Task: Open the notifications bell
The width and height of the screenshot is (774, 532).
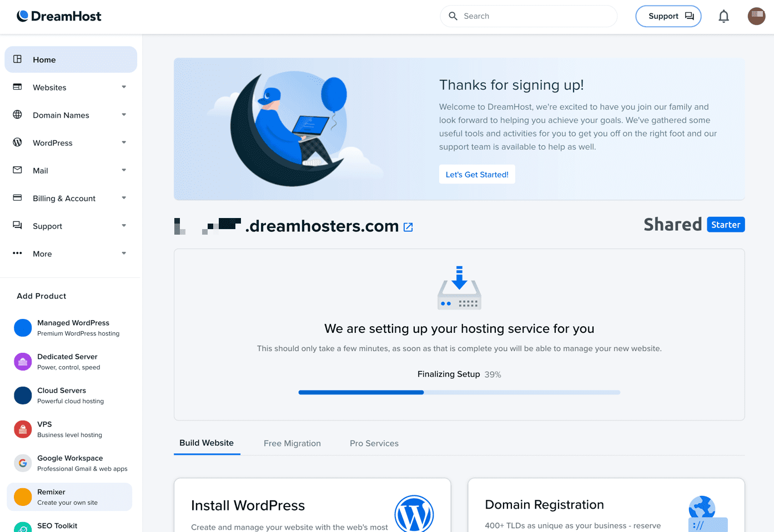Action: click(x=723, y=16)
